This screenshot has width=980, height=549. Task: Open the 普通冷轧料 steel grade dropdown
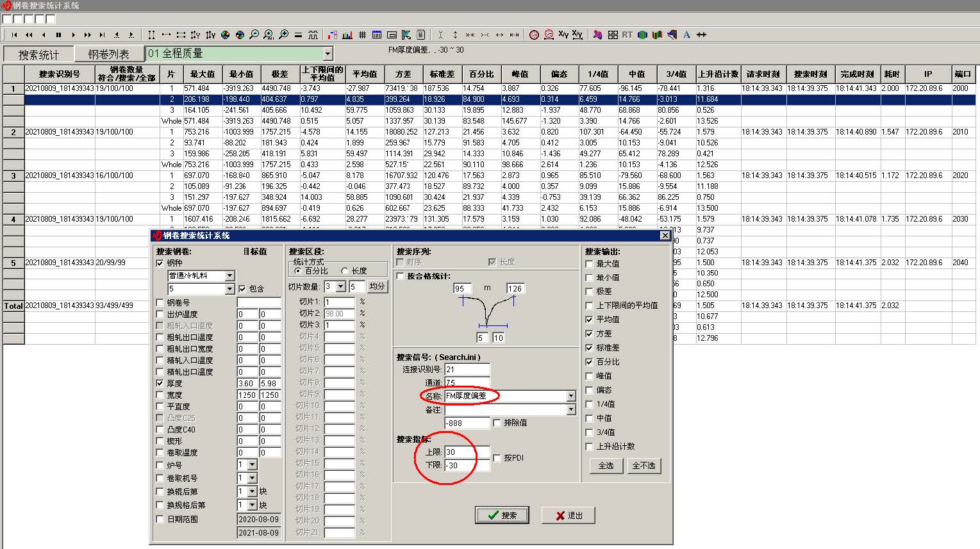(229, 275)
